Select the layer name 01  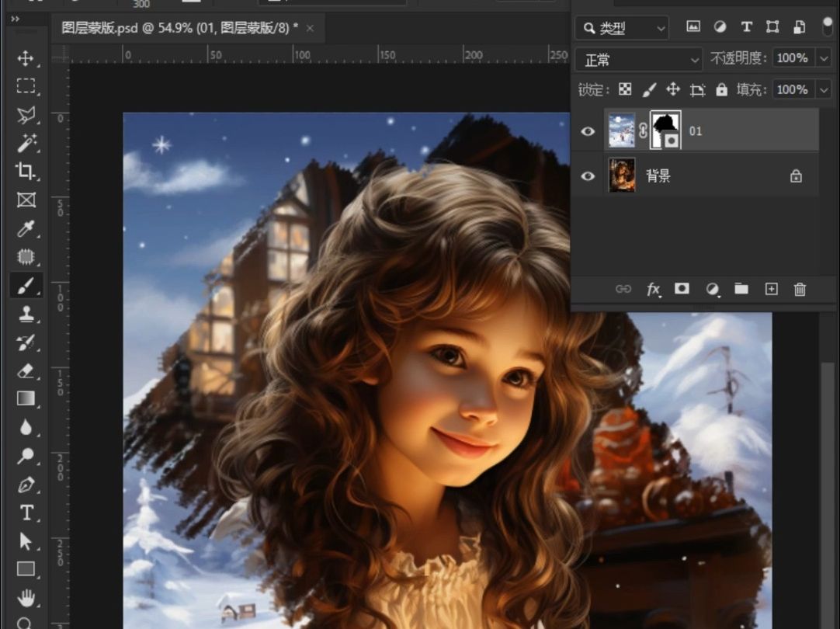pyautogui.click(x=696, y=131)
